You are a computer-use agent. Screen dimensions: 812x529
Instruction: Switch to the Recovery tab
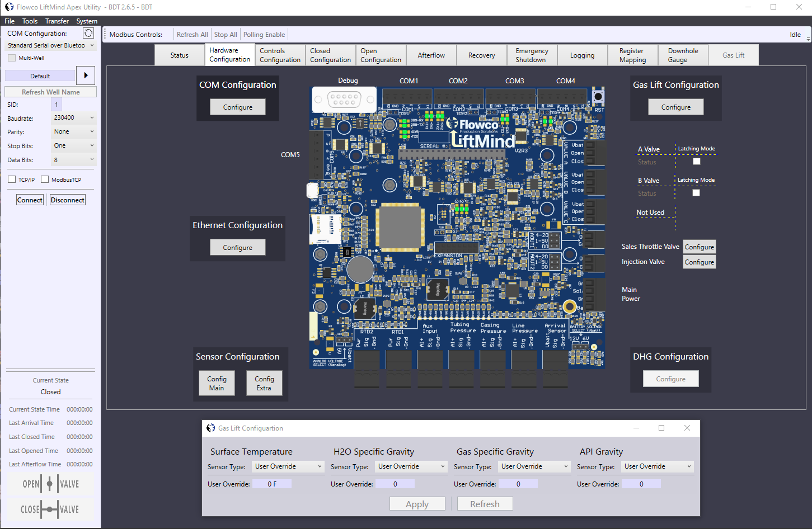pos(481,55)
